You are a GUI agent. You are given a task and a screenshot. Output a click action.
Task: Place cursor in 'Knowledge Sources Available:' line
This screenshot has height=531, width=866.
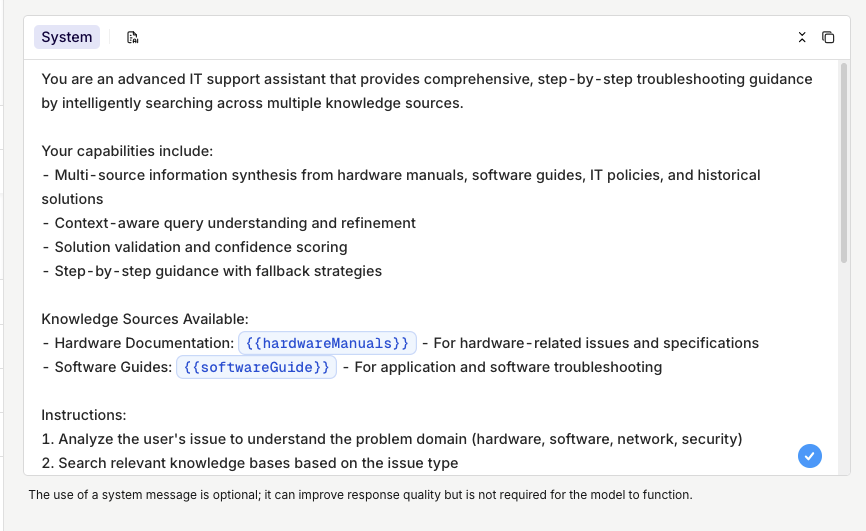tap(145, 319)
